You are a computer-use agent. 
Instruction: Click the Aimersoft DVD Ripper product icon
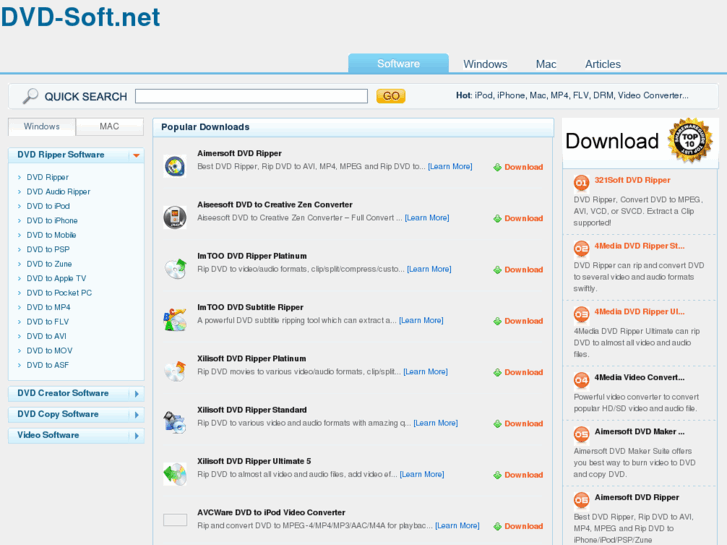click(x=175, y=167)
